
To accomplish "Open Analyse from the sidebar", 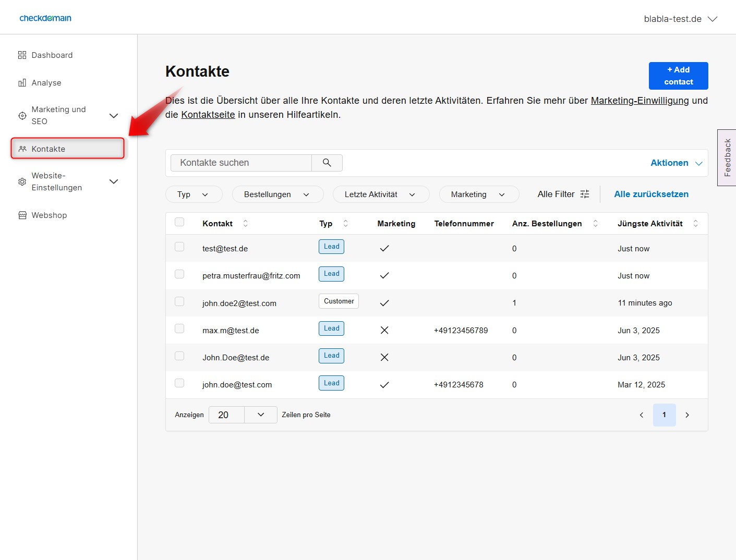I will [x=46, y=83].
